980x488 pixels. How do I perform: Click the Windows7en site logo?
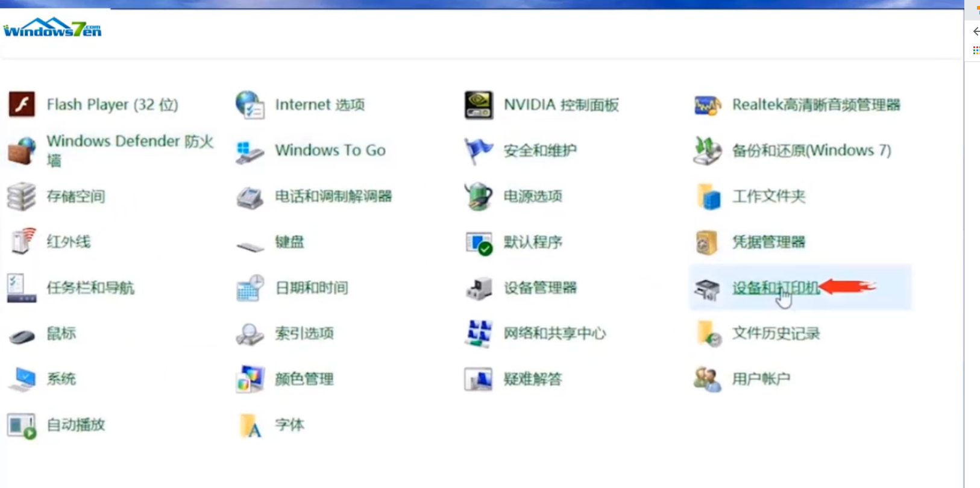click(52, 28)
